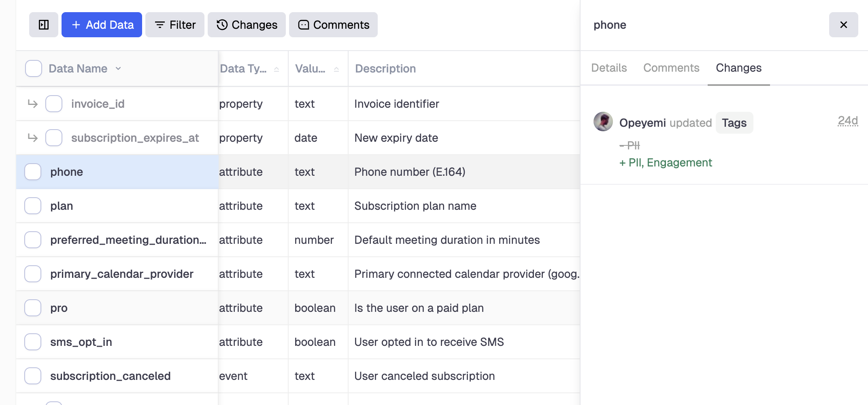Click Opeyemi's avatar in the change log
Viewport: 868px width, 405px height.
pyautogui.click(x=603, y=122)
